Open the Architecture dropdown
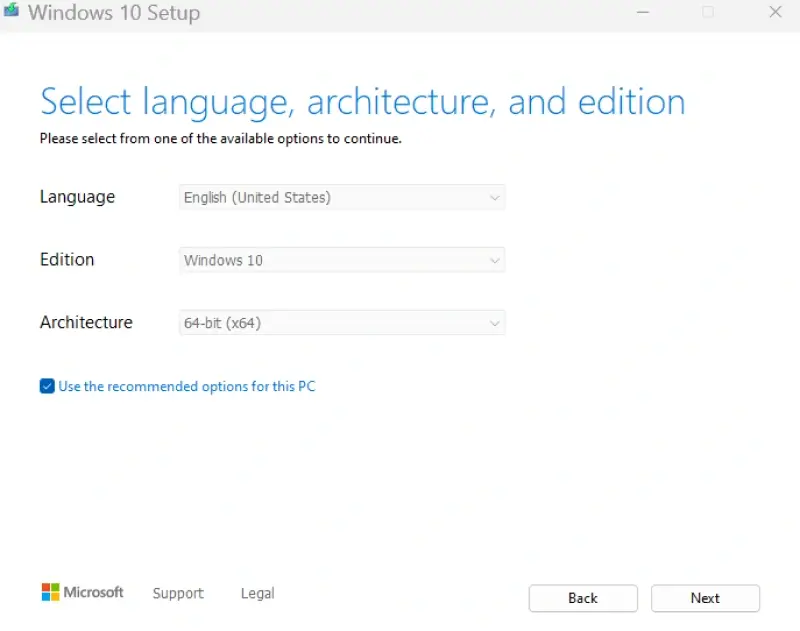This screenshot has width=800, height=631. pyautogui.click(x=342, y=322)
